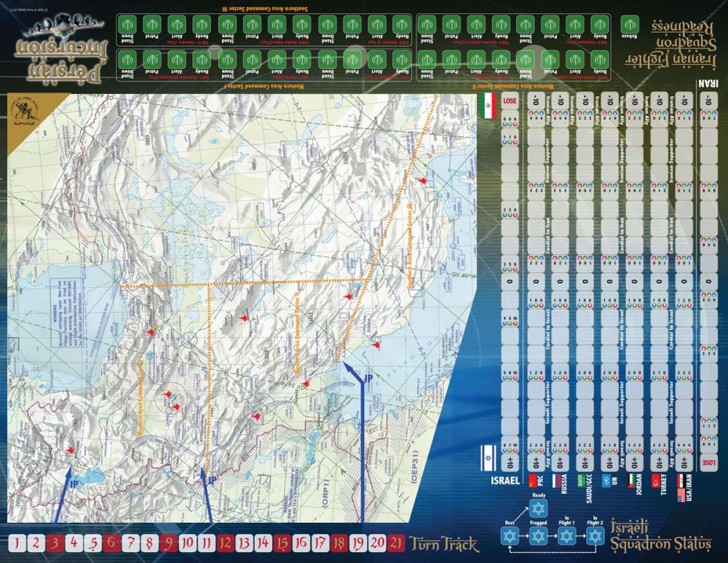This screenshot has width=728, height=563.
Task: Click turn 11 on the Turn Track
Action: click(207, 543)
